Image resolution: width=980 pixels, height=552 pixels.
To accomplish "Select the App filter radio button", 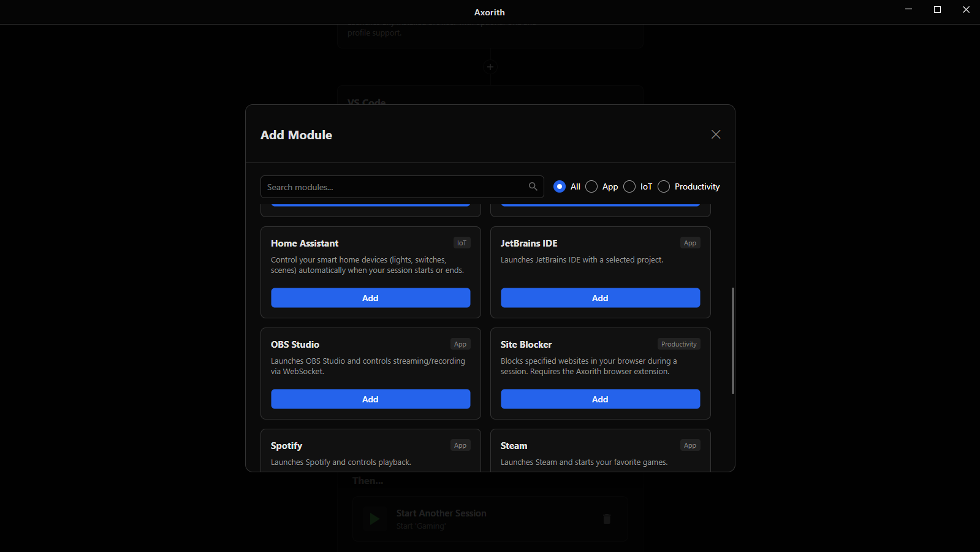I will (591, 186).
